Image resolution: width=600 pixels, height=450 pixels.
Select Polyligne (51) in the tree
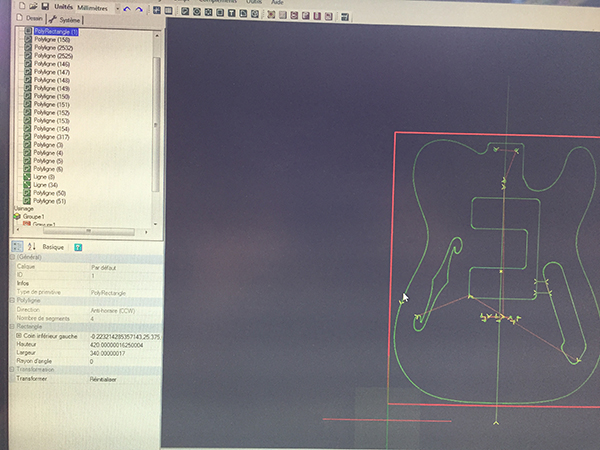pos(49,201)
